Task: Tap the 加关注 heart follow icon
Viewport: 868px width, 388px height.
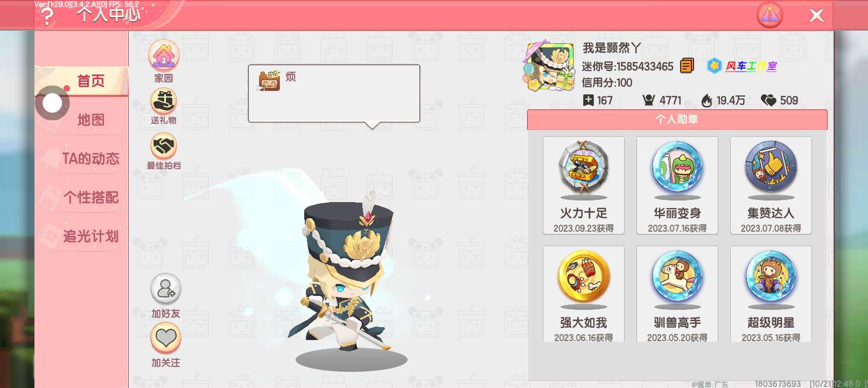Action: [166, 338]
